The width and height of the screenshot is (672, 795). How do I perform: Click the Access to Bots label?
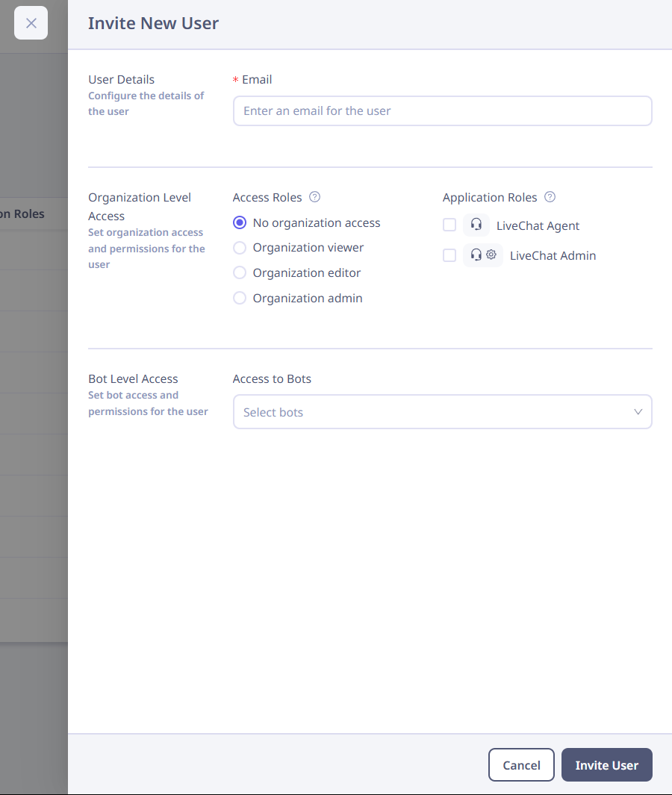click(272, 378)
